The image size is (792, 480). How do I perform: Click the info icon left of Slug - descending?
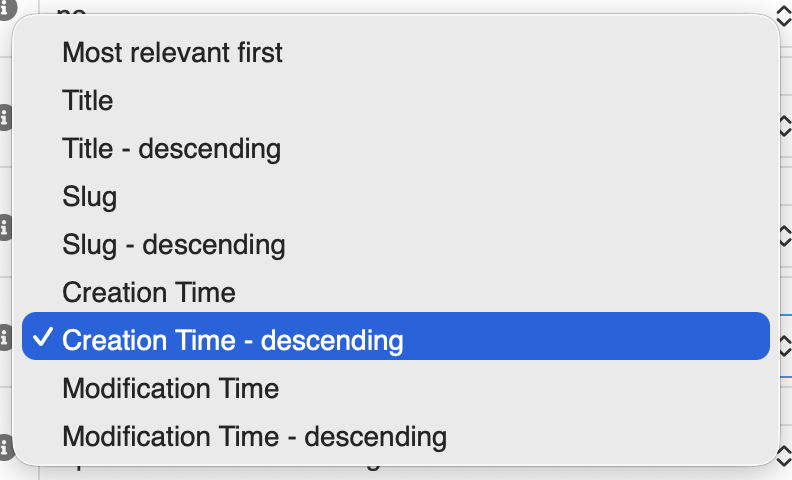click(x=5, y=228)
